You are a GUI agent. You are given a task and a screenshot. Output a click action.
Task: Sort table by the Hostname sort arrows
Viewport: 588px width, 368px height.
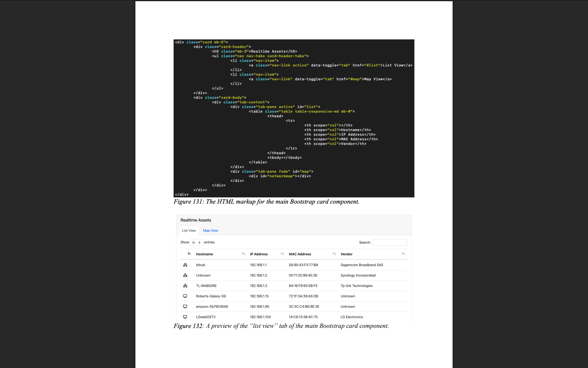tap(243, 254)
